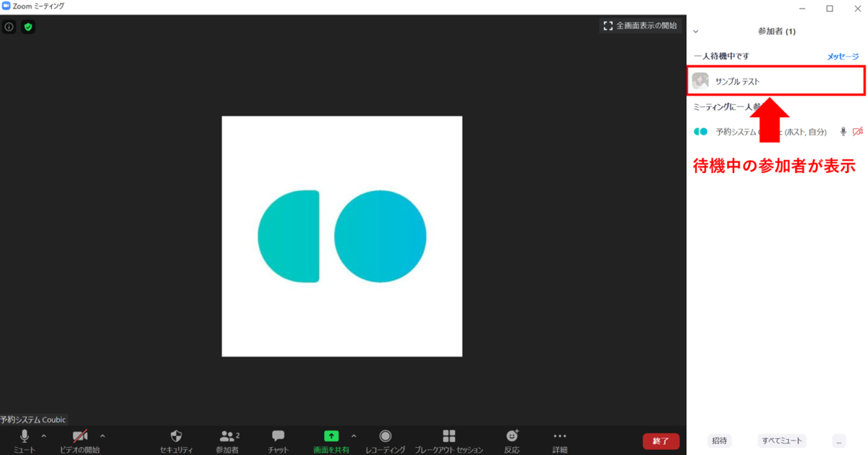Click the host's microphone status icon
Screen dimensions: 868x455
(843, 132)
